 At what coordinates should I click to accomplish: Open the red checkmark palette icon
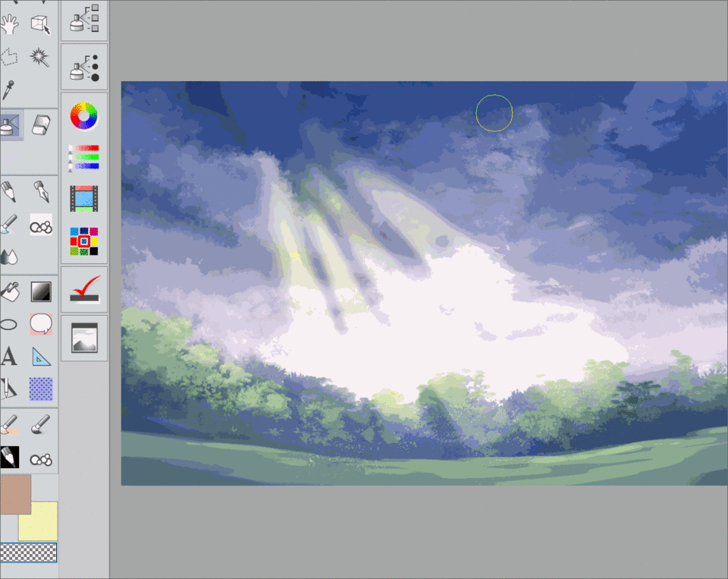click(84, 289)
